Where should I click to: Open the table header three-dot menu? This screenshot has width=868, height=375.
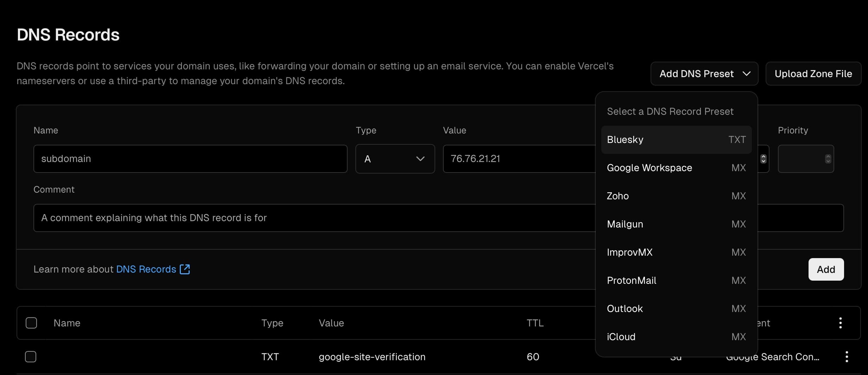(841, 323)
